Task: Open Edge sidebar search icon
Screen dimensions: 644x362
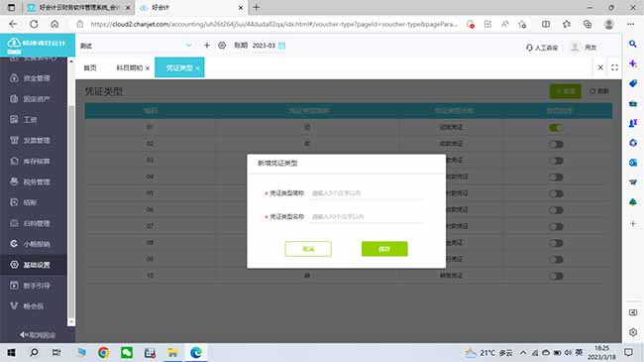Action: tap(633, 44)
